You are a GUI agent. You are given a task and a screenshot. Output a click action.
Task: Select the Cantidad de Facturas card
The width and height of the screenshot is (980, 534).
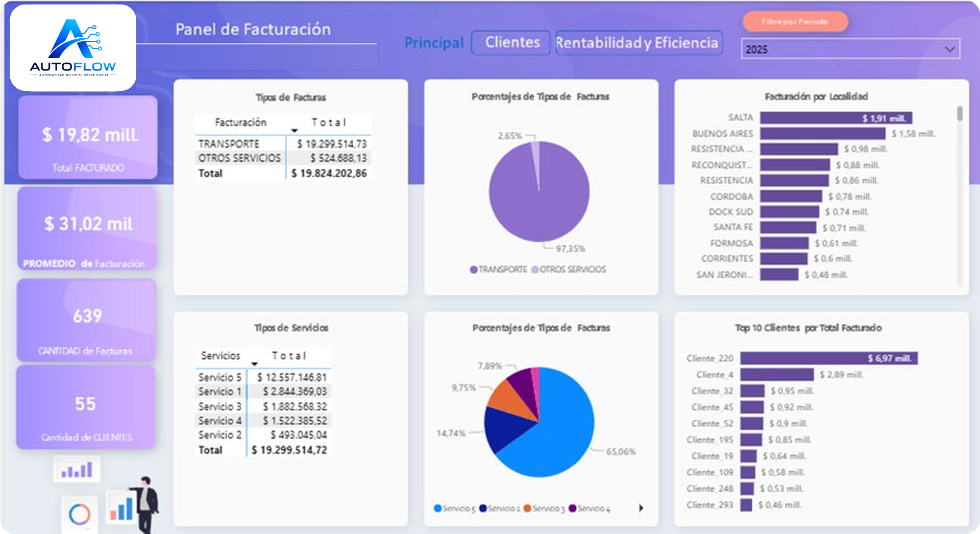coord(86,320)
